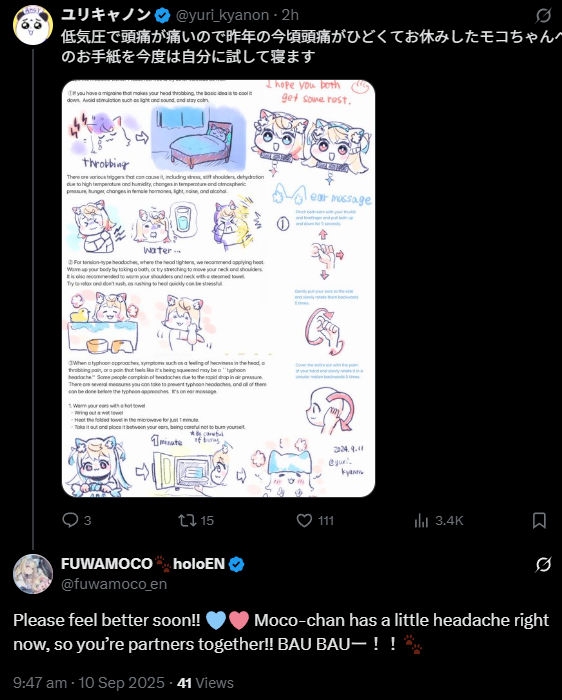Open FUWAMOCO's profile picture

coord(33,574)
